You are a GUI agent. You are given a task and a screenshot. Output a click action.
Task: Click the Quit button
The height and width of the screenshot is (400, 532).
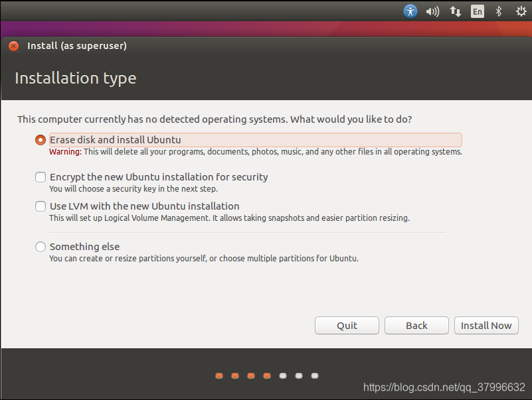tap(347, 326)
